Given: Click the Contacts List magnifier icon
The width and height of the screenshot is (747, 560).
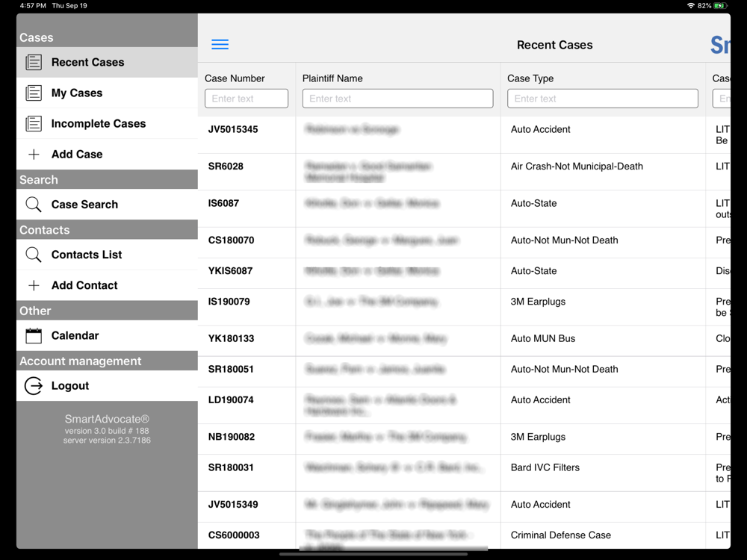Looking at the screenshot, I should [x=34, y=255].
